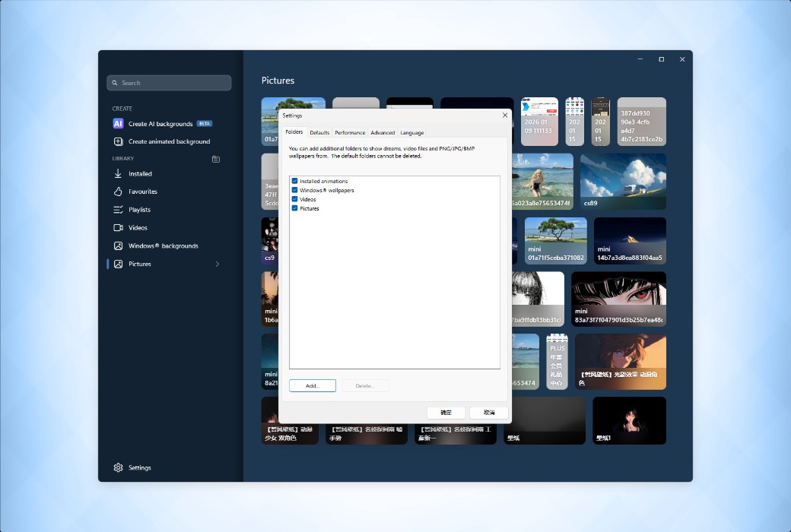Open the 2026 01 09 111133 thumbnail
This screenshot has height=532, width=791.
pos(539,122)
